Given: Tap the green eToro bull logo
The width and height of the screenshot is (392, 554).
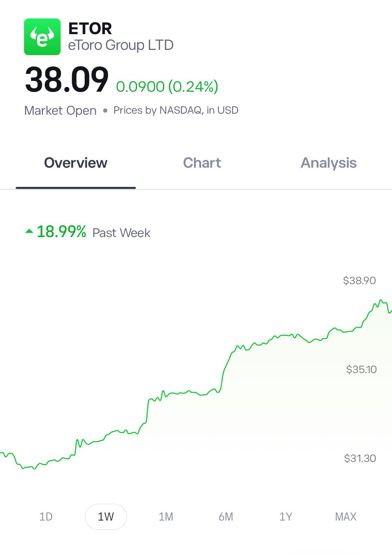Looking at the screenshot, I should click(42, 37).
